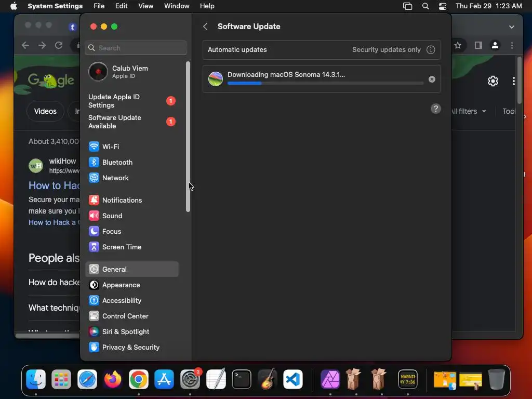Open Spotlight search in the menu bar
This screenshot has width=532, height=399.
click(x=425, y=6)
